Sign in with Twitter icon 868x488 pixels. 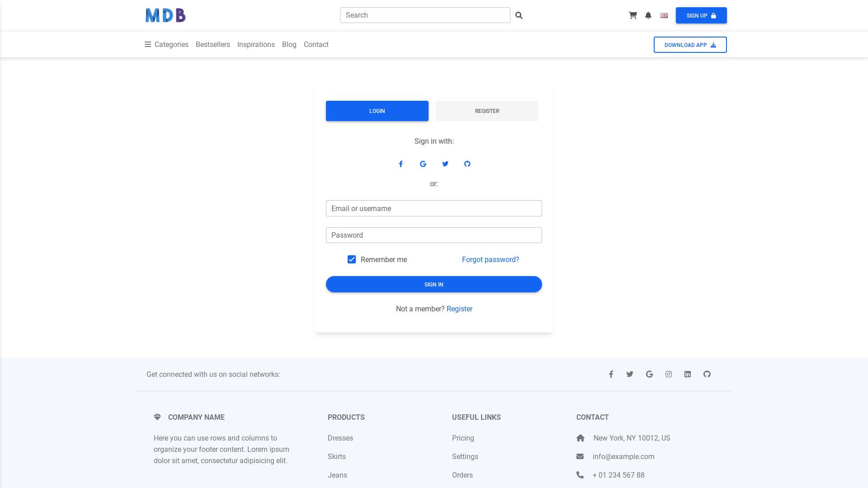click(445, 164)
